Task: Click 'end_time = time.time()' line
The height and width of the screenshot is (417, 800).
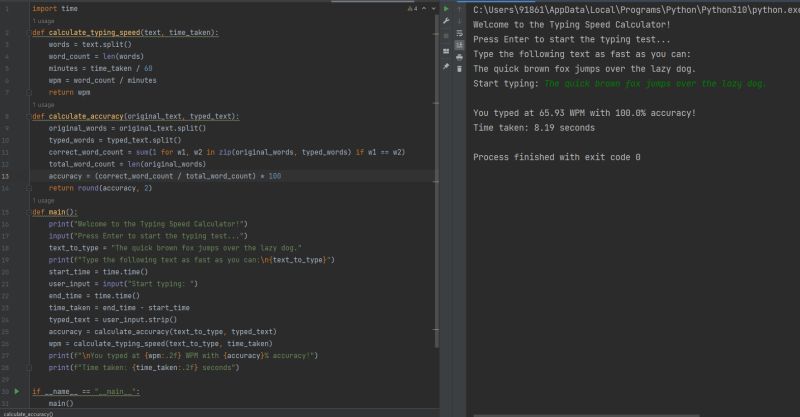Action: click(x=94, y=296)
